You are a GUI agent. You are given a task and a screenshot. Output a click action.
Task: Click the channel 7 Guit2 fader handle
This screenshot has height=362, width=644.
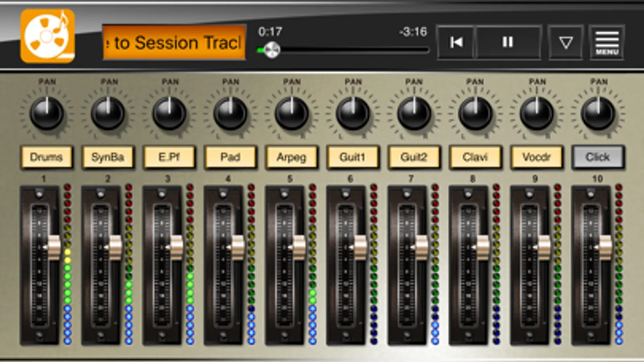[421, 247]
